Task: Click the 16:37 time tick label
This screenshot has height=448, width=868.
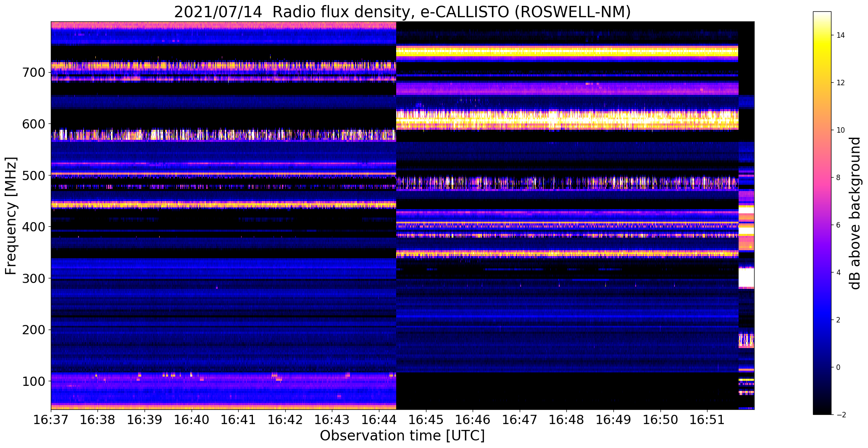Action: [51, 419]
